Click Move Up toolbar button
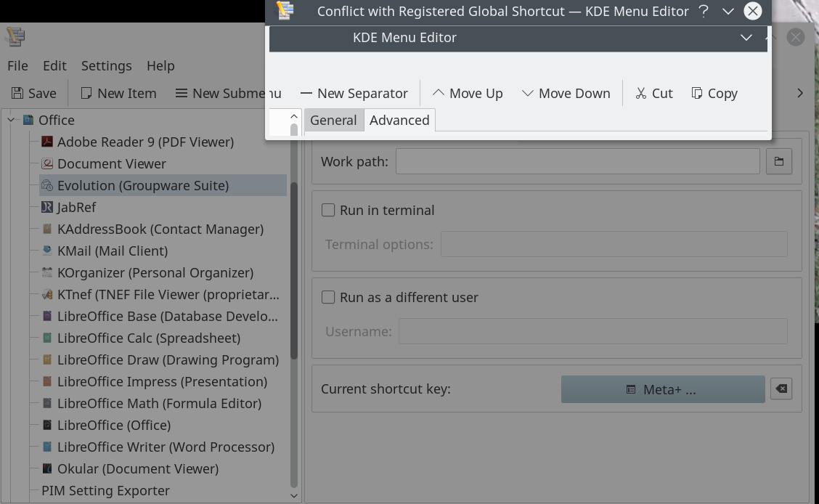The height and width of the screenshot is (504, 819). 468,93
